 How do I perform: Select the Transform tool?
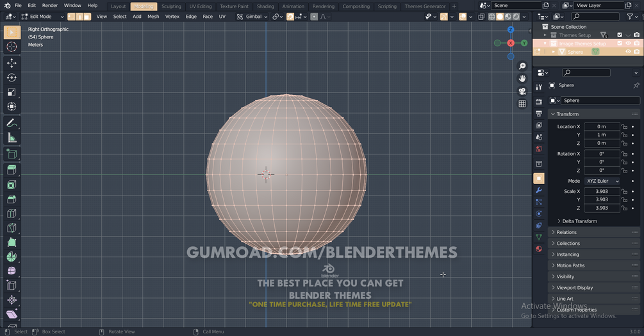12,106
